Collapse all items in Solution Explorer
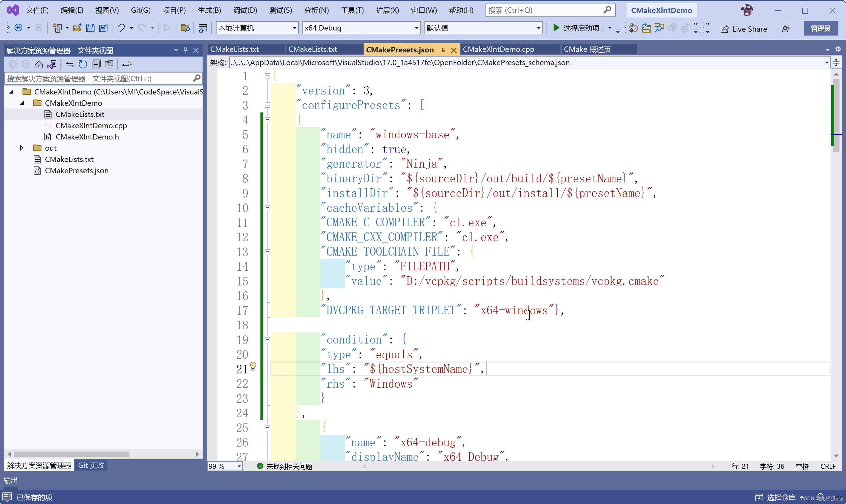Viewport: 846px width, 504px height. tap(96, 64)
